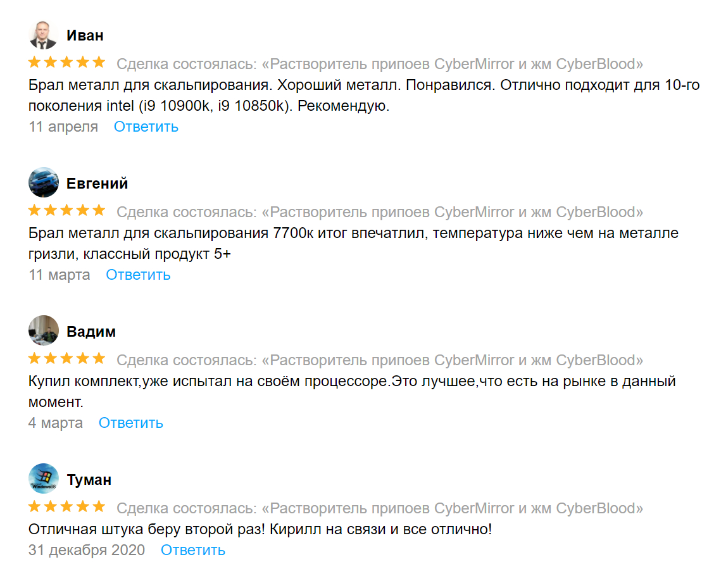The height and width of the screenshot is (588, 721).
Task: Click the star rating on Tuman's review
Action: [66, 507]
